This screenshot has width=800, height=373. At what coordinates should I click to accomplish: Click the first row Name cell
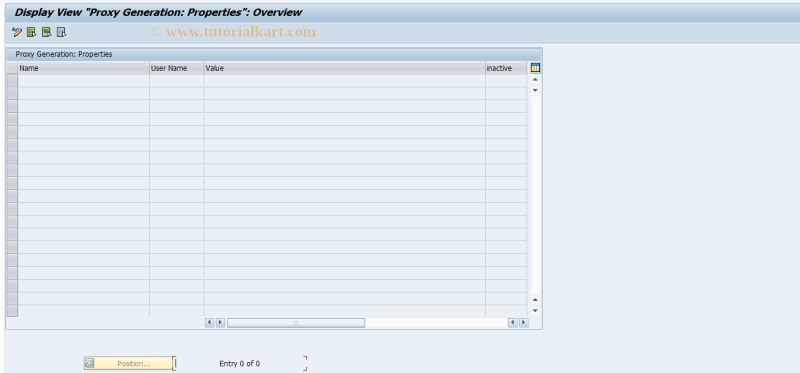coord(84,81)
